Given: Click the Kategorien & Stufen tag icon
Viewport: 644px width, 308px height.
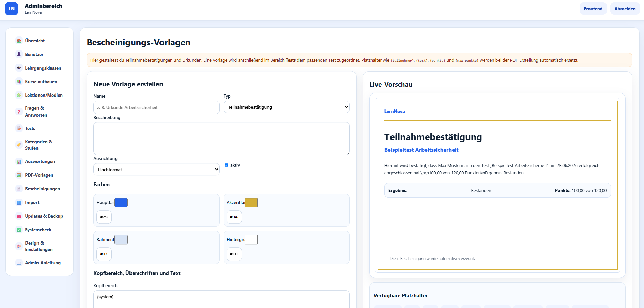Looking at the screenshot, I should coord(19,145).
